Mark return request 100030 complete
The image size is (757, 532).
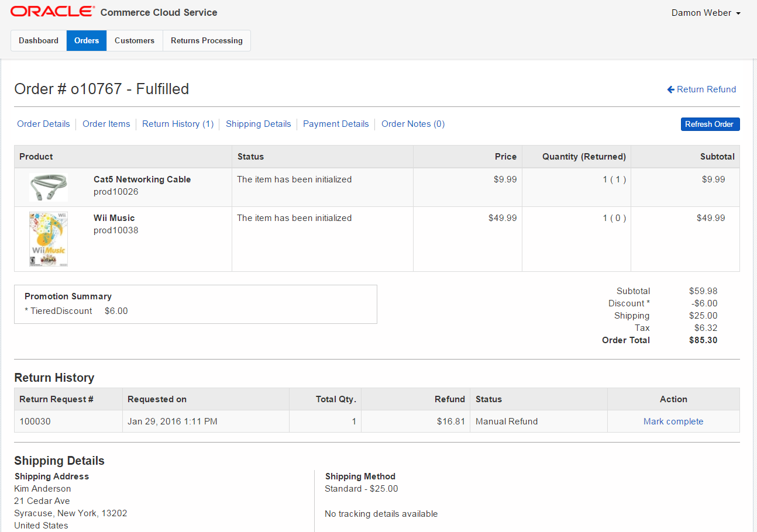[673, 422]
